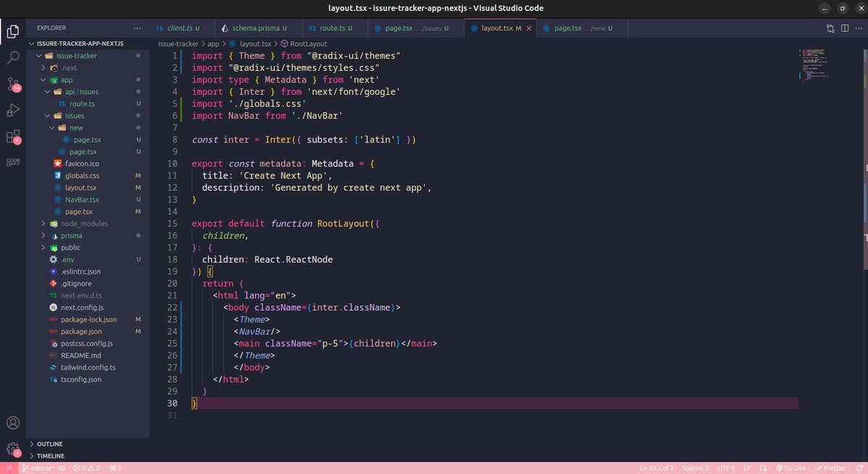Close the layout.tsx tab
Image resolution: width=868 pixels, height=474 pixels.
coord(529,28)
